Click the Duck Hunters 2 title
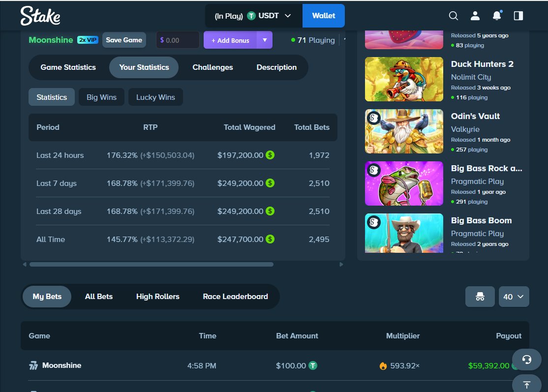The image size is (548, 392). pyautogui.click(x=482, y=64)
